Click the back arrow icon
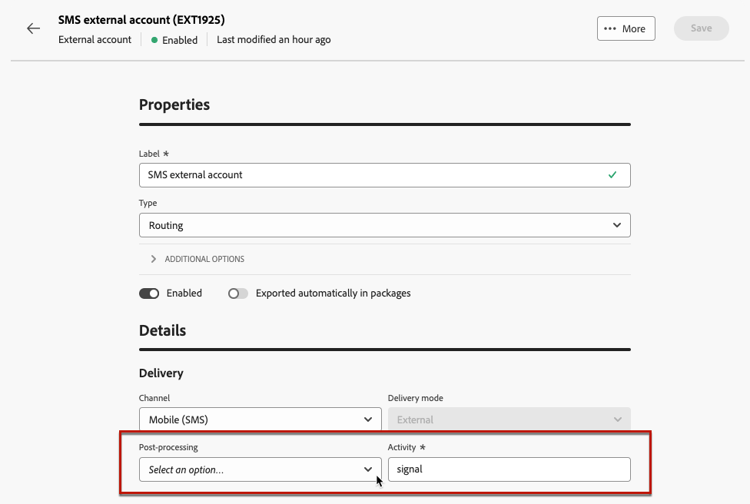Viewport: 750px width, 504px height. tap(33, 29)
